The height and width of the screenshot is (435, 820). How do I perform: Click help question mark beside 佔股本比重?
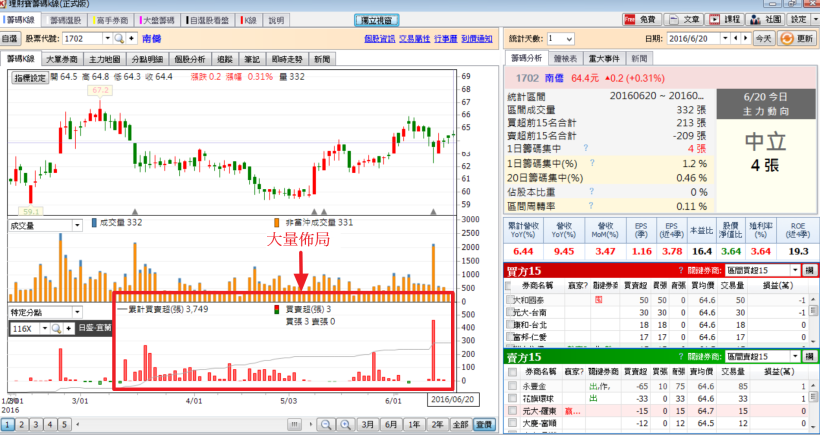pyautogui.click(x=592, y=192)
